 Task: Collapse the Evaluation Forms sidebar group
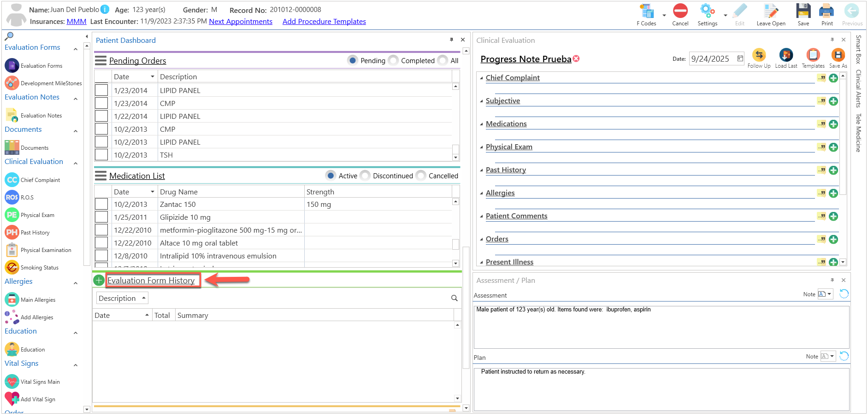(x=76, y=48)
